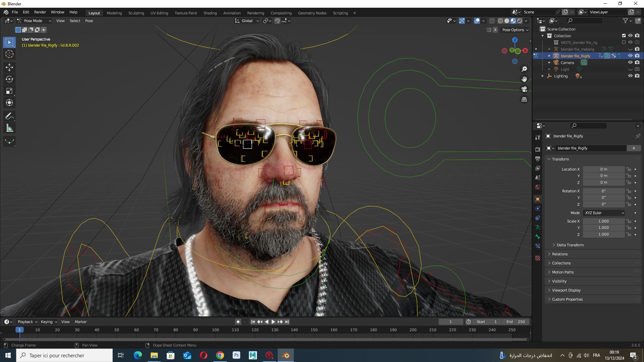This screenshot has width=644, height=362.
Task: Toggle camera view in viewport
Action: click(524, 89)
